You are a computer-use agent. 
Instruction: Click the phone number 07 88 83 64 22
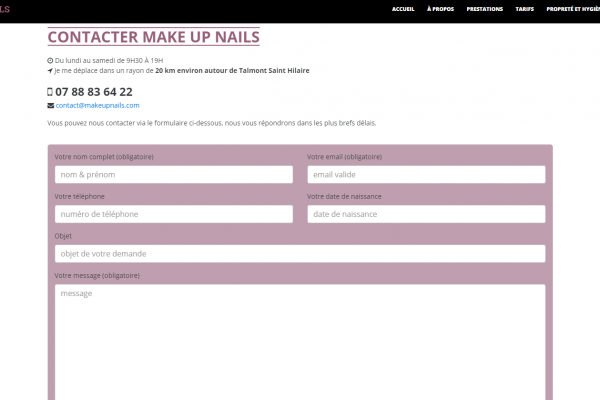pos(93,92)
